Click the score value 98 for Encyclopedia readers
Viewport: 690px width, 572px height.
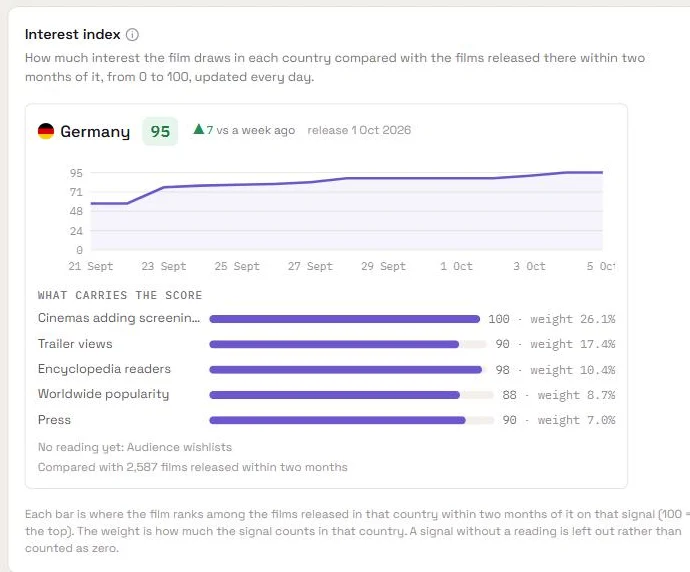point(503,370)
